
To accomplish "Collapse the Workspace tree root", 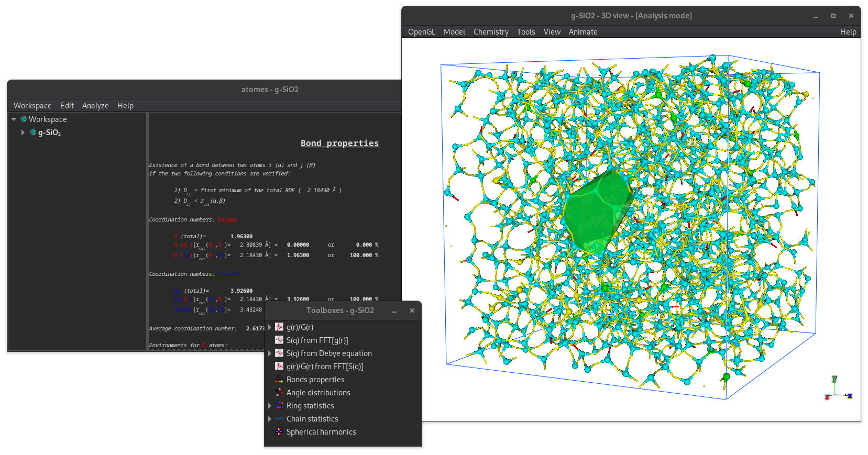I will coord(14,119).
